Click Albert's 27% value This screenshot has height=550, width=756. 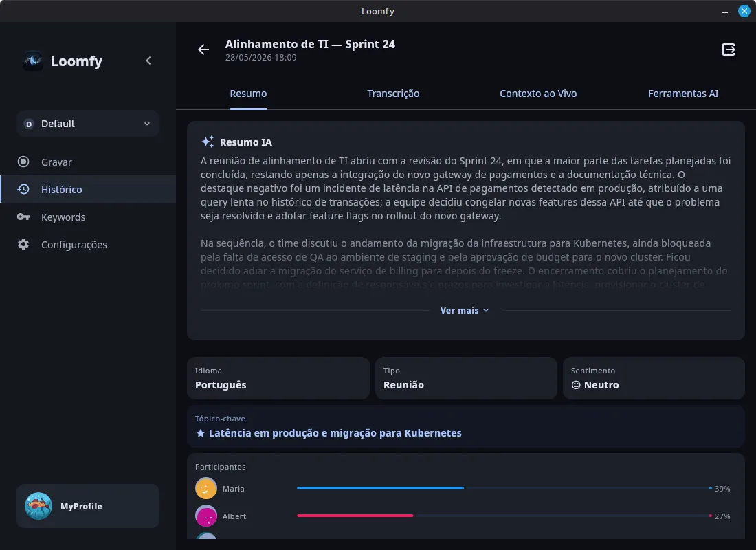[x=722, y=516]
